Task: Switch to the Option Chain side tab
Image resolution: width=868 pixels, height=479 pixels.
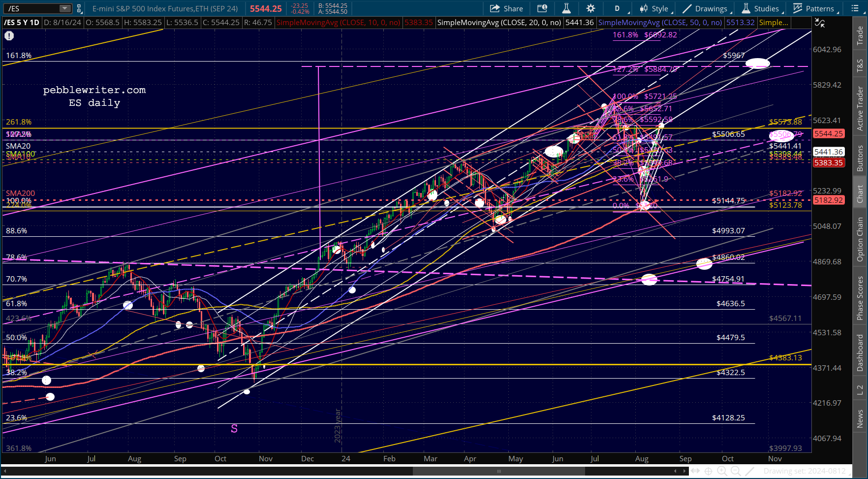Action: (x=860, y=239)
